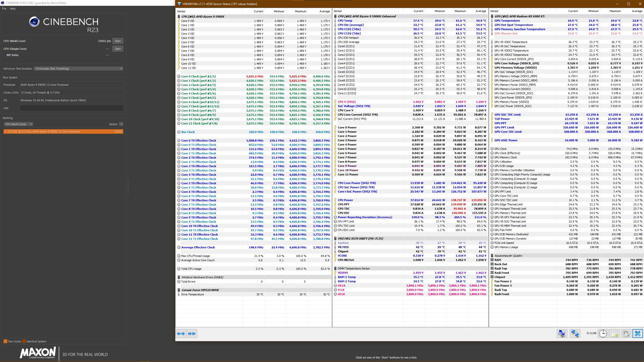Screen dimensions: 644x362
Task: Click the Aquacomputer Quadro group icon
Action: point(492,256)
